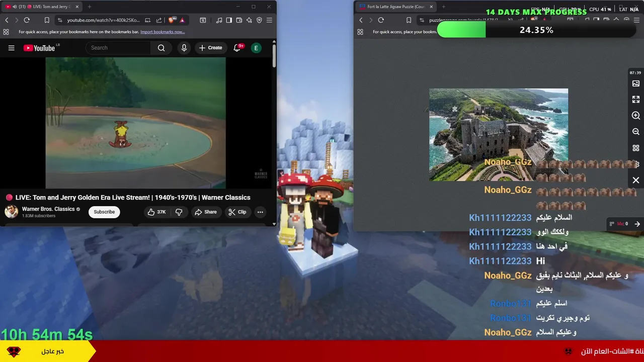Focus the YouTube search field
This screenshot has height=362, width=644.
(118, 48)
